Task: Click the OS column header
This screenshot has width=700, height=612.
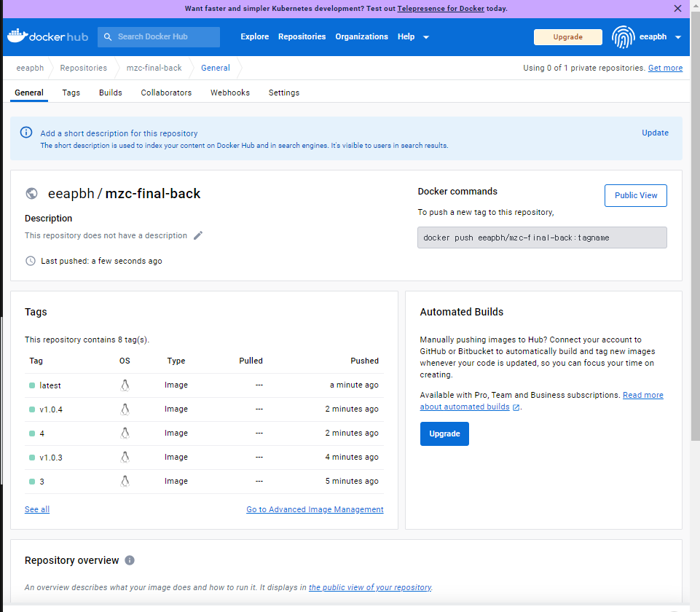Action: coord(125,361)
